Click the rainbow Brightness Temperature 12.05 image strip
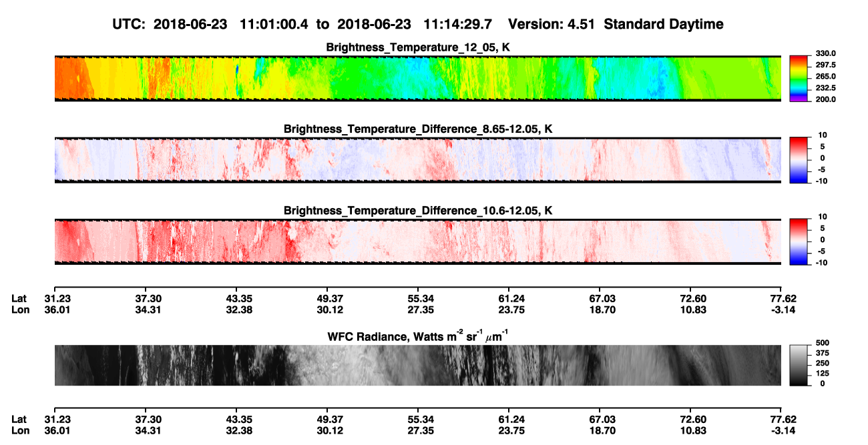This screenshot has height=445, width=868. point(418,78)
